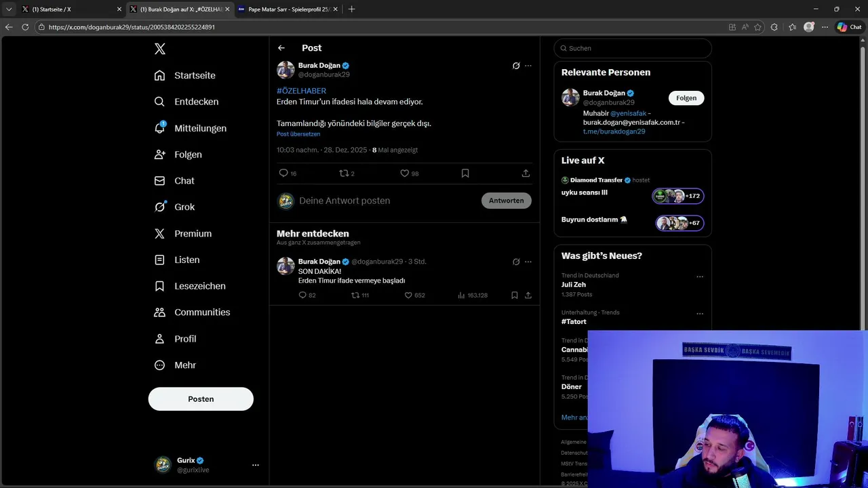868x488 pixels.
Task: Open browser settings ellipsis menu
Action: 825,27
